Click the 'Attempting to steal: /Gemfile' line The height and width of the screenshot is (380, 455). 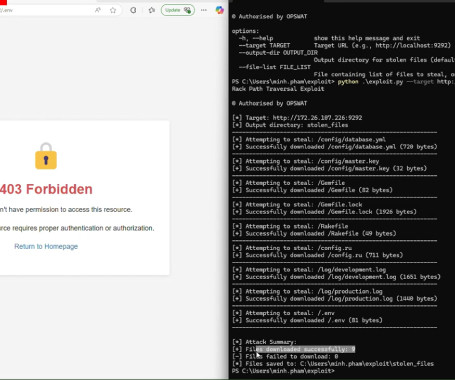pyautogui.click(x=289, y=183)
